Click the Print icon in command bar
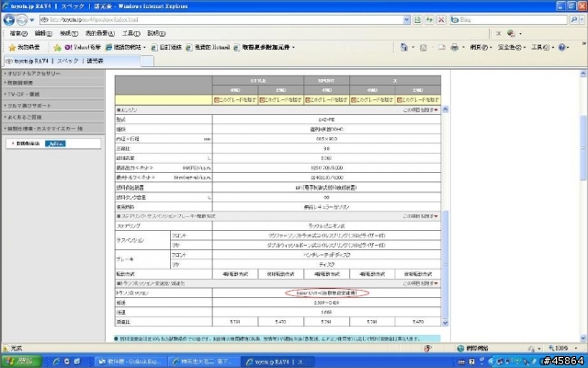This screenshot has width=588, height=368. (455, 47)
